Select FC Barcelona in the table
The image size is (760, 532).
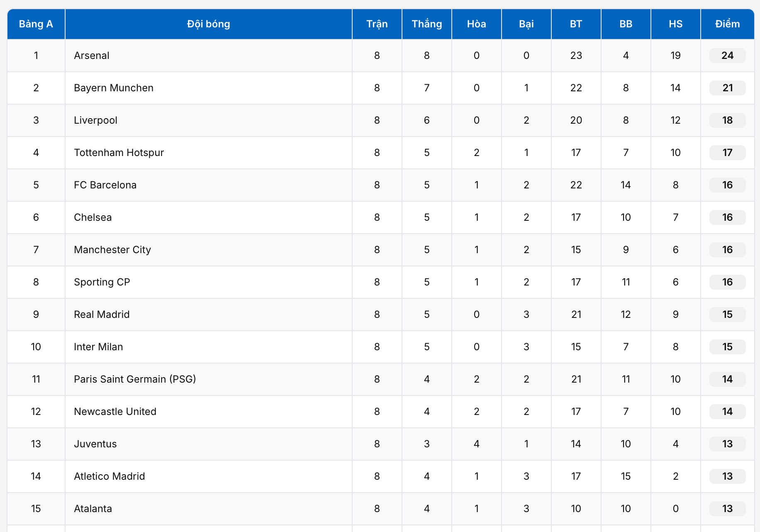tap(105, 185)
